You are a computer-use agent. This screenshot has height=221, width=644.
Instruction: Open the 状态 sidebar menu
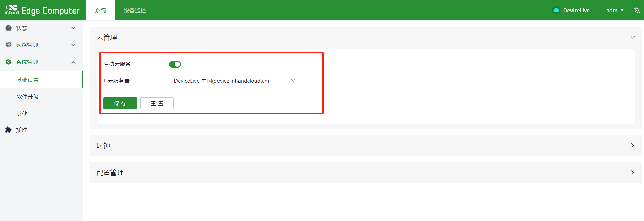[41, 28]
